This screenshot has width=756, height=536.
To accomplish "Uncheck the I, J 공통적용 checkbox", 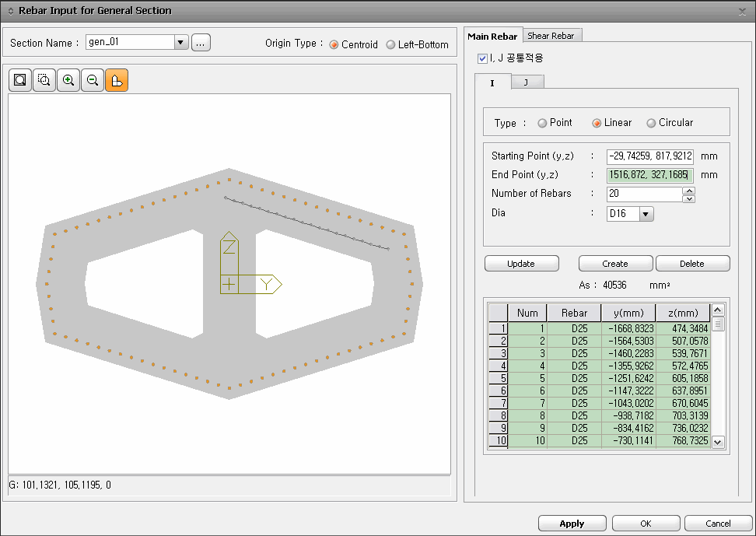I will (482, 58).
